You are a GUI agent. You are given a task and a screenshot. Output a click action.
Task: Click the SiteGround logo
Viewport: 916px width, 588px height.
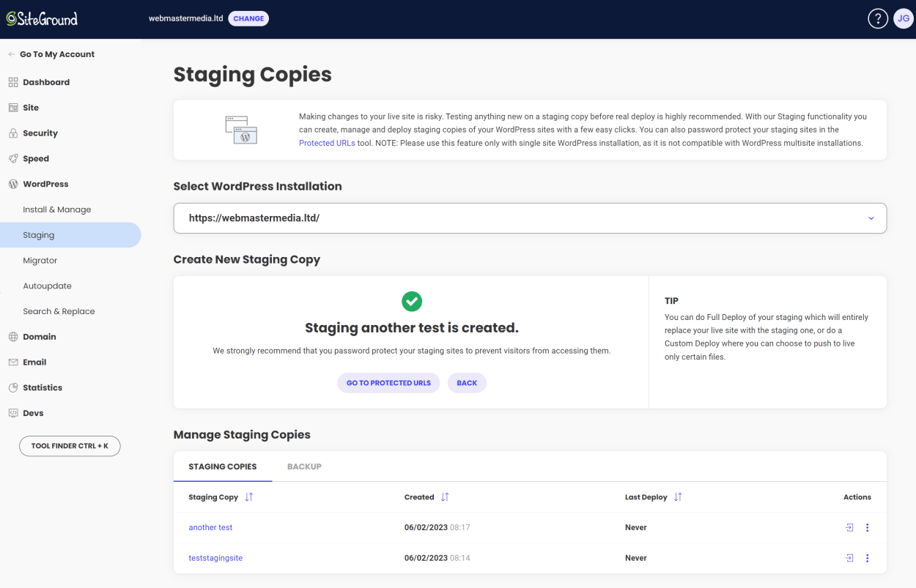(x=42, y=19)
